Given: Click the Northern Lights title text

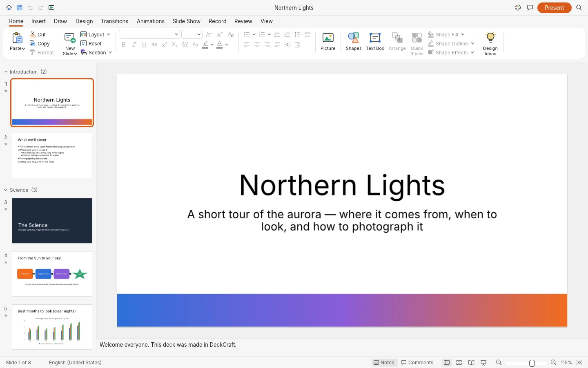Looking at the screenshot, I should pos(342,185).
